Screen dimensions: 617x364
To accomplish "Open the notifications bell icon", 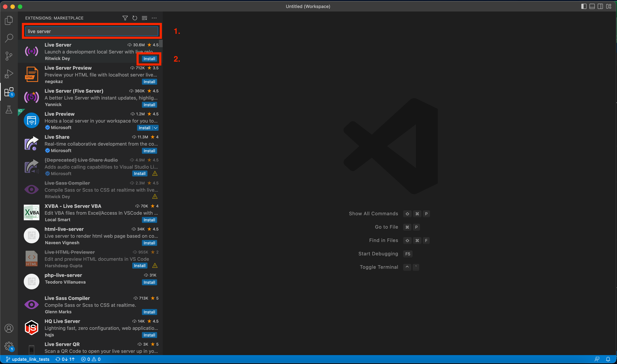I will pyautogui.click(x=608, y=359).
